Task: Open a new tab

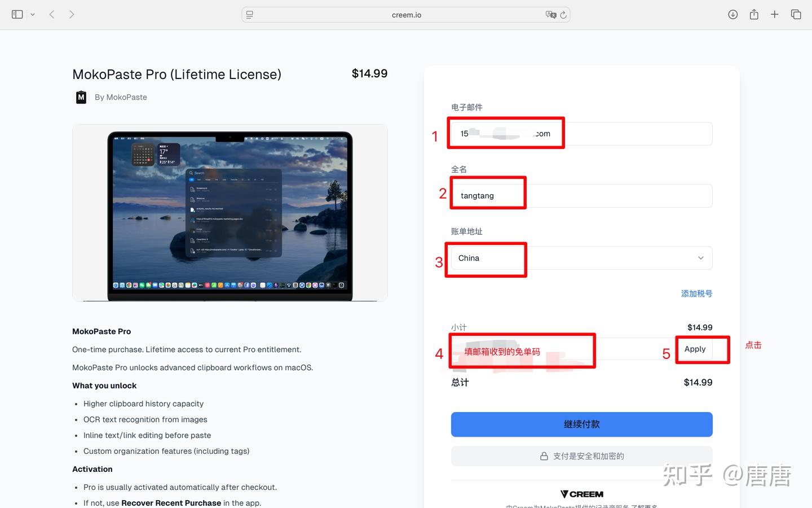Action: (x=775, y=14)
